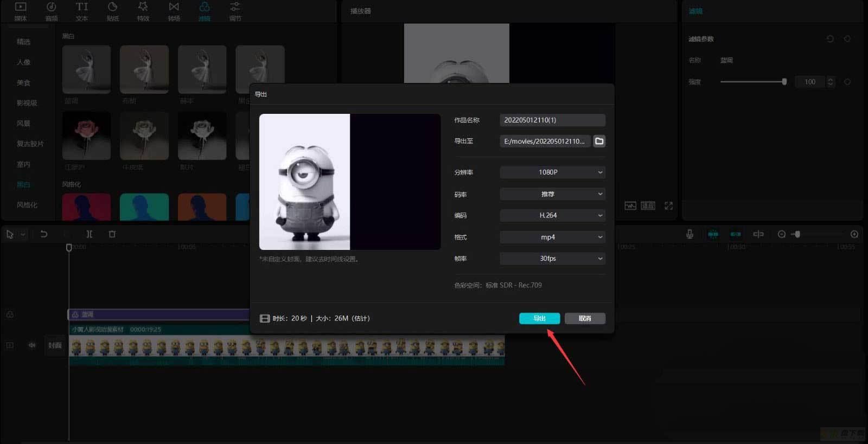
Task: Click the fullscreen icon in the player panel
Action: [x=669, y=206]
